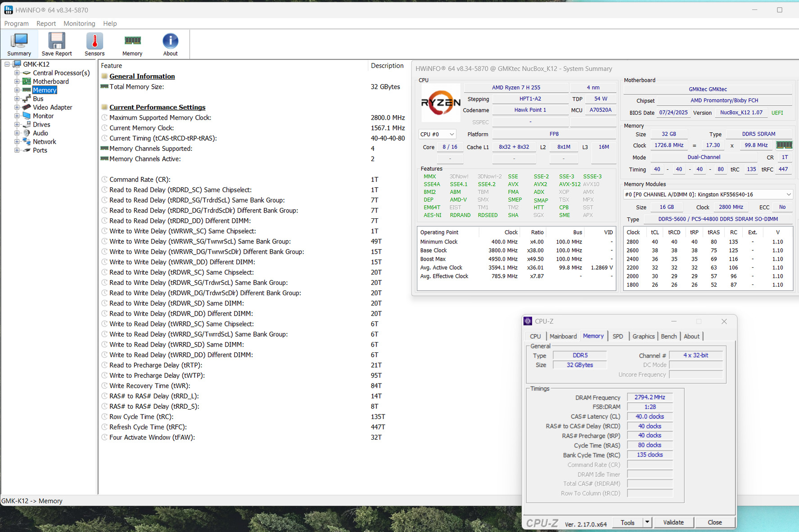
Task: Open the About tab in CPU-Z
Action: coord(691,336)
